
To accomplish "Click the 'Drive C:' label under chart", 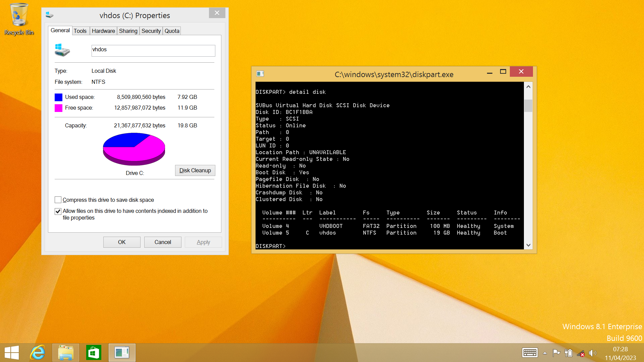I will point(135,173).
